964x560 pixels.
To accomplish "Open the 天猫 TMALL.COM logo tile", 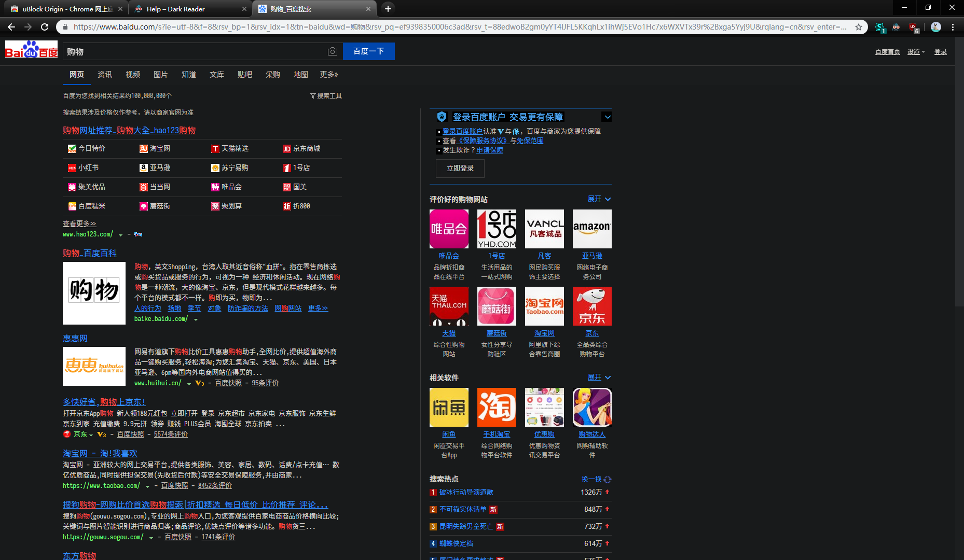I will [x=449, y=306].
